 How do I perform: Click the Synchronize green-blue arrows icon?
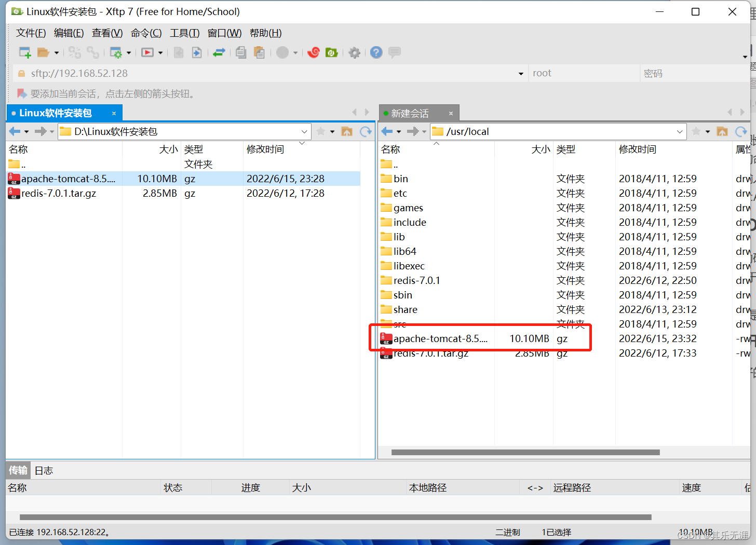click(219, 52)
